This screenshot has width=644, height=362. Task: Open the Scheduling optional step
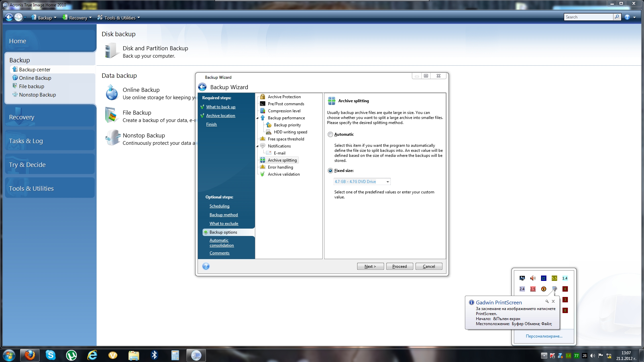[219, 206]
